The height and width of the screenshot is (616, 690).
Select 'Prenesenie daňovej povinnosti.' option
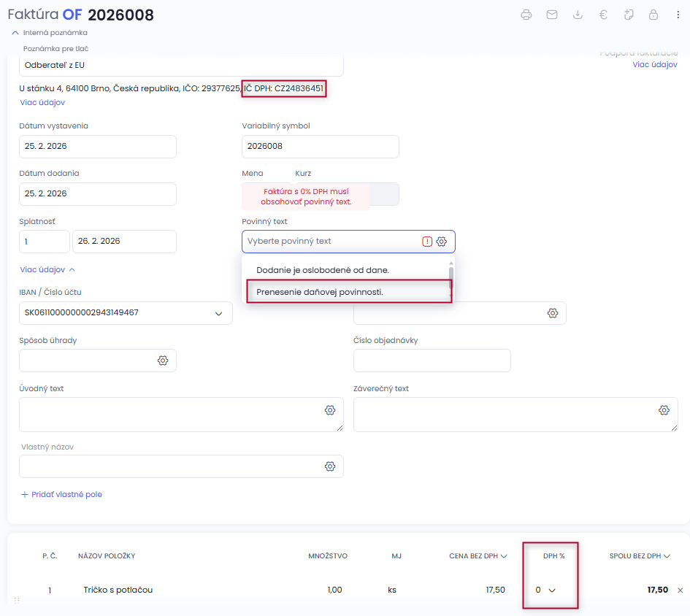320,292
